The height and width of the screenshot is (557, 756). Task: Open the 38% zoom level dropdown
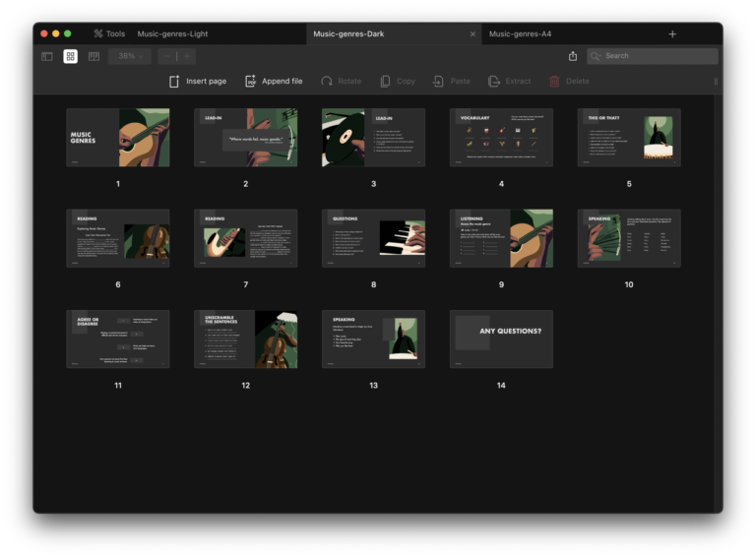point(130,56)
